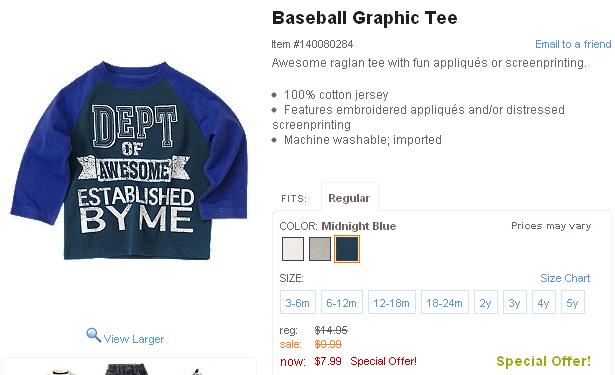
Task: Choose size 3y
Action: coord(515,302)
